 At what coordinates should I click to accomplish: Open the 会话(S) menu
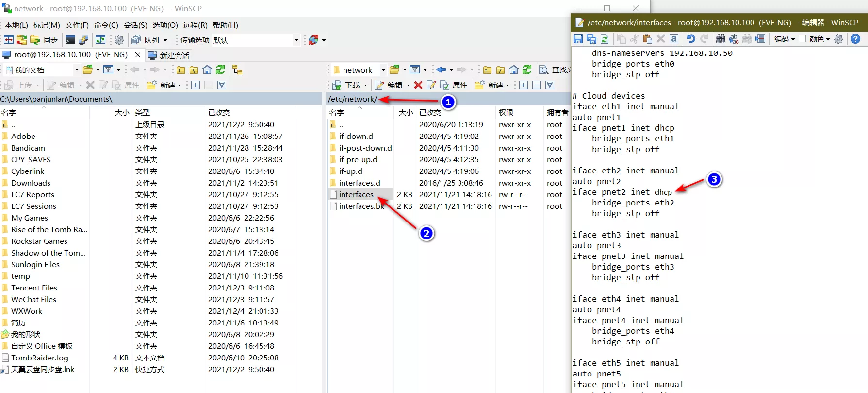click(x=135, y=25)
